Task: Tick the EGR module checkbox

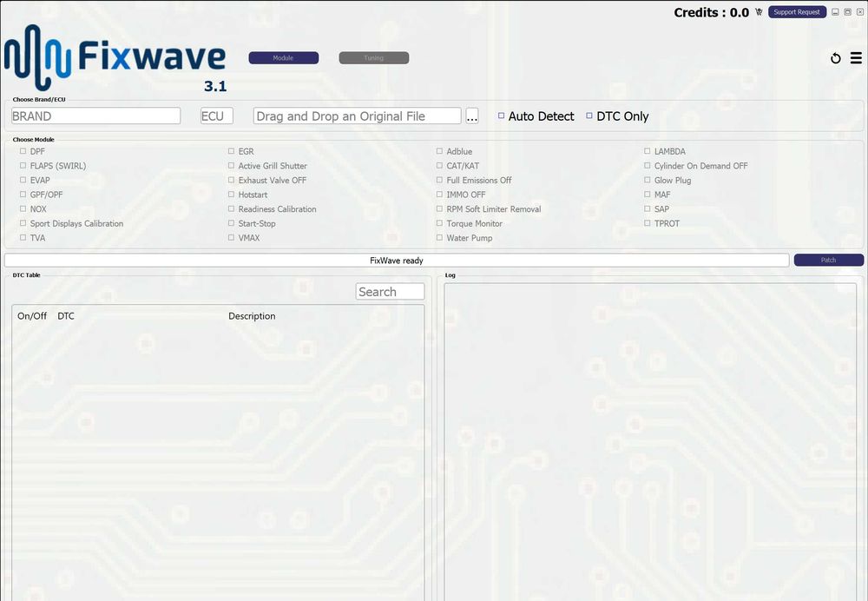Action: (231, 150)
